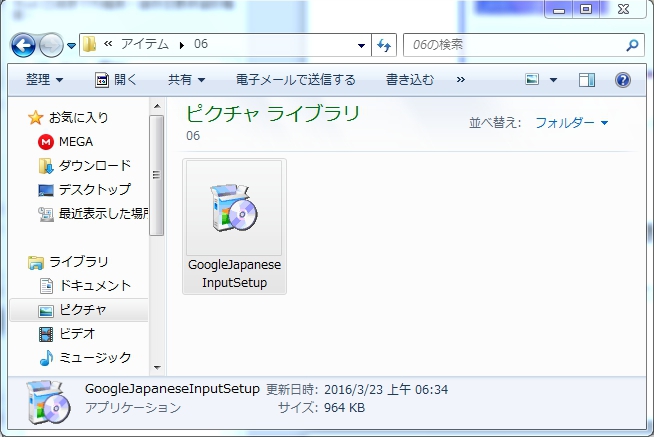Minimize the Explorer window
Viewport: 654px width, 437px height.
[x=559, y=10]
